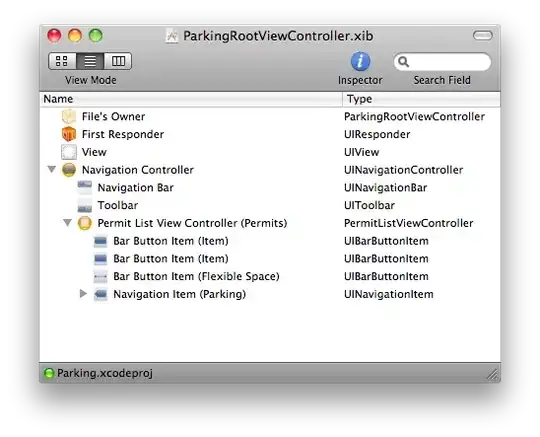Switch to list view mode

(x=90, y=61)
